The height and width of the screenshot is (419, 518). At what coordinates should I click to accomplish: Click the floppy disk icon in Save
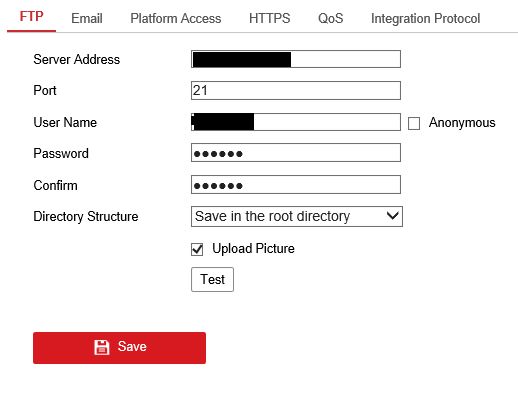[101, 347]
